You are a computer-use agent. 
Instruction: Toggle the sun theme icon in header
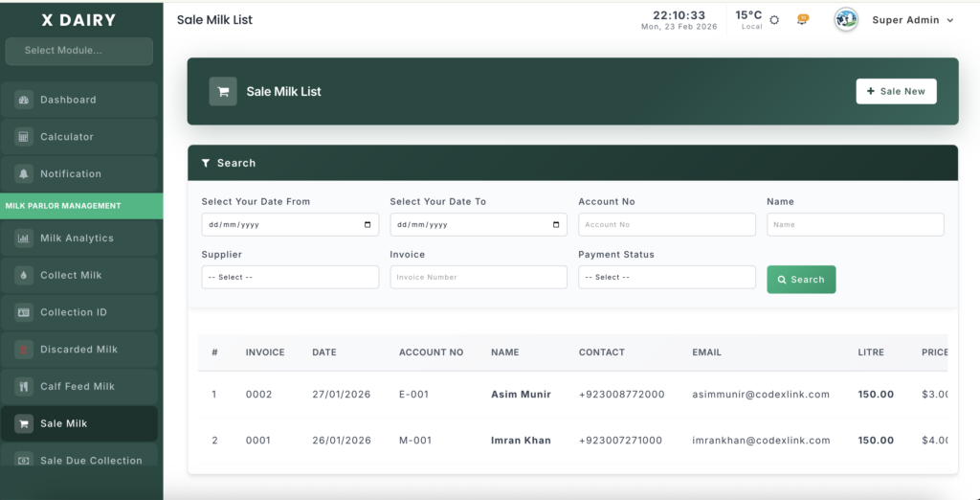(774, 20)
